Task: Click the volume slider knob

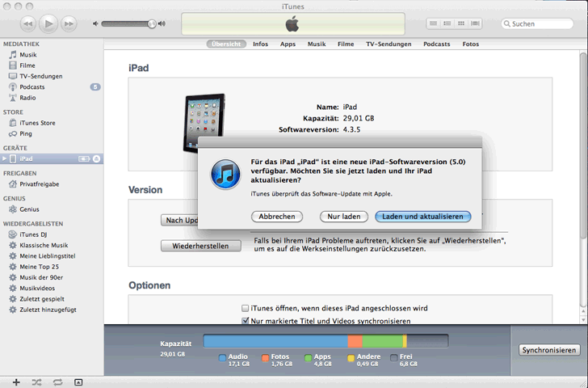Action: tap(152, 23)
